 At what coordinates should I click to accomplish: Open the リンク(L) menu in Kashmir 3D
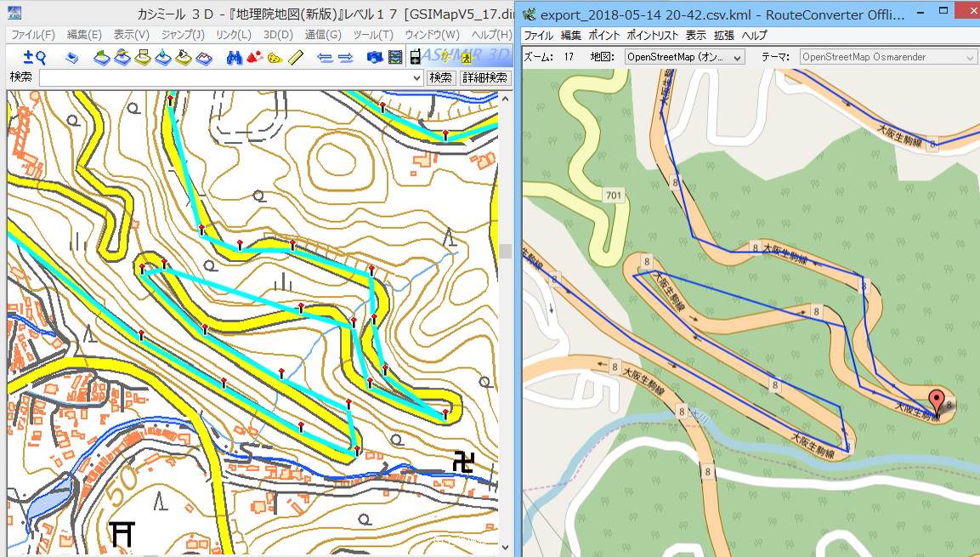click(233, 35)
